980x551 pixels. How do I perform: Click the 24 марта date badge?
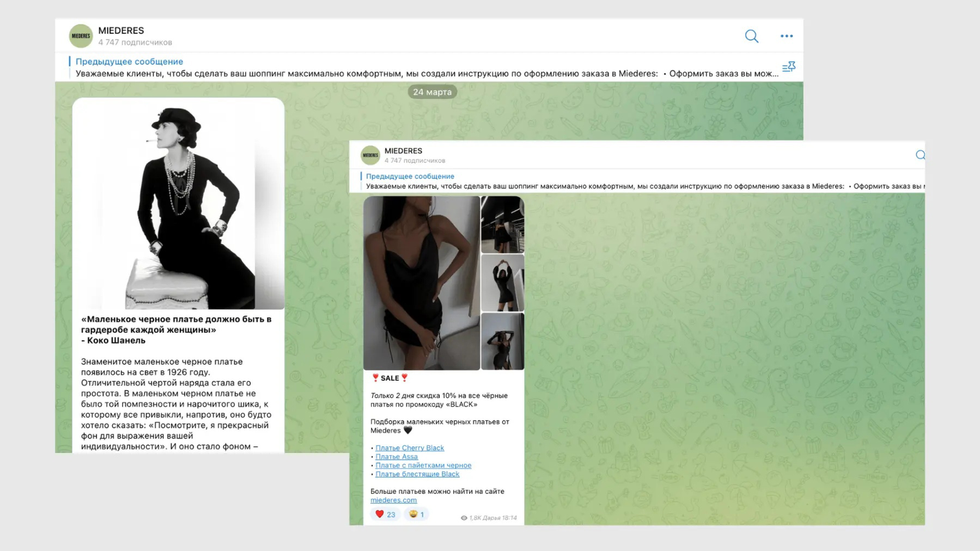click(432, 92)
